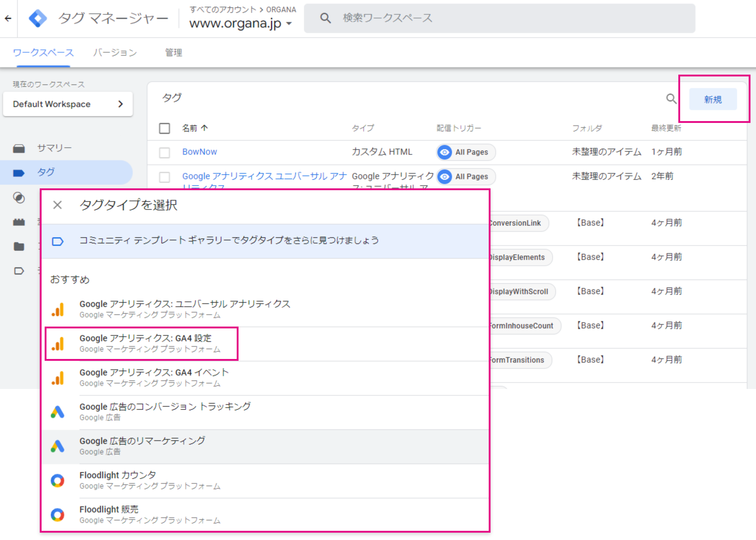Switch to the 管理 tab
Image resolution: width=756 pixels, height=540 pixels.
coord(173,53)
